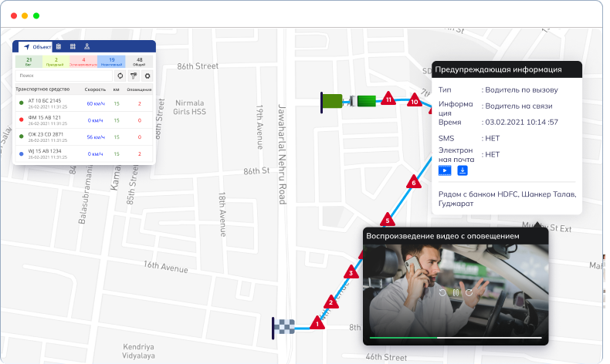
Task: Download the alert video
Action: [x=463, y=170]
